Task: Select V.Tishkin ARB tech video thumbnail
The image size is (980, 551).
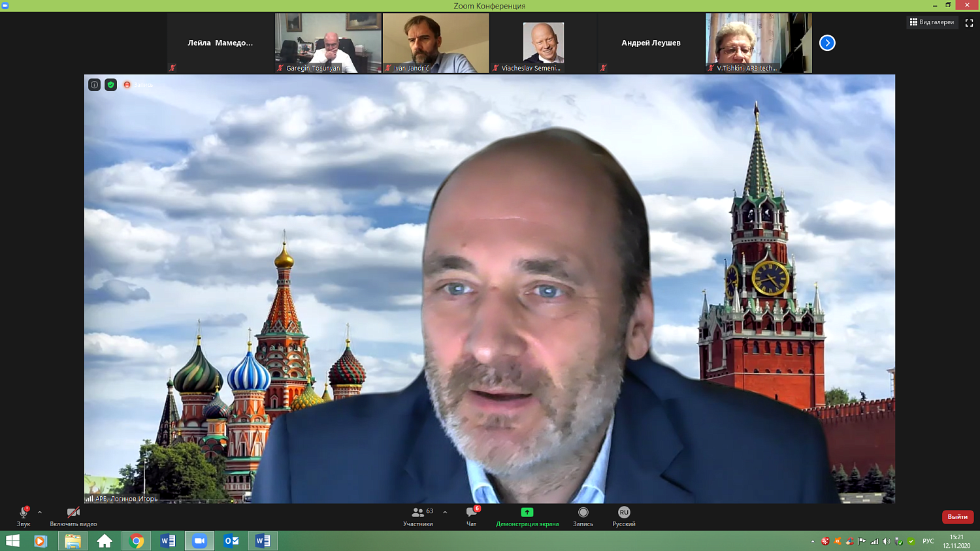Action: click(759, 43)
